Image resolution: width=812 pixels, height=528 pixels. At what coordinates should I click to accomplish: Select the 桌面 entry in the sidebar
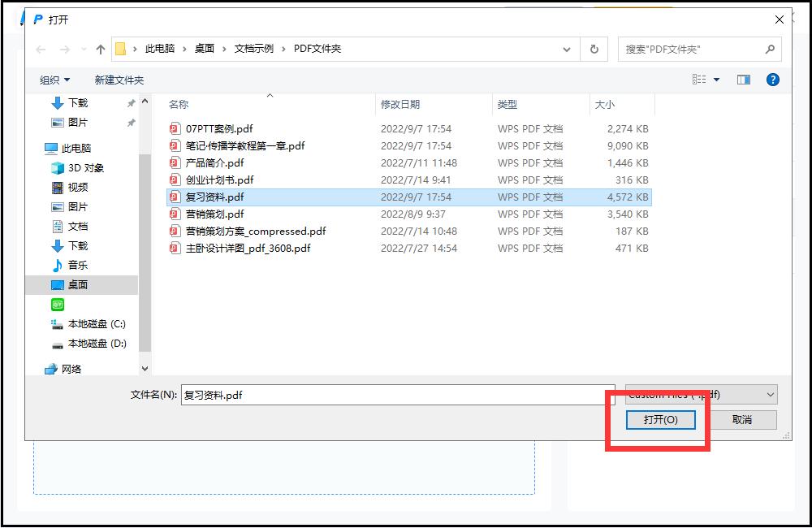[79, 284]
